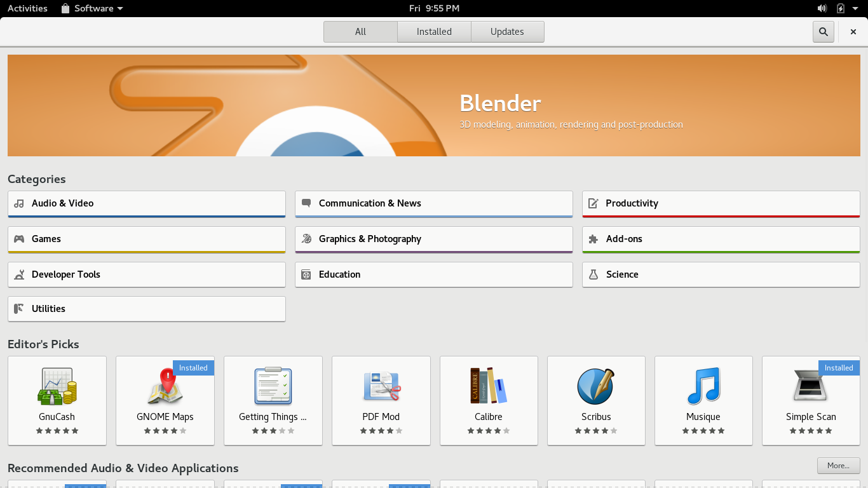Click the search magnifier button
Viewport: 868px width, 488px height.
[824, 32]
